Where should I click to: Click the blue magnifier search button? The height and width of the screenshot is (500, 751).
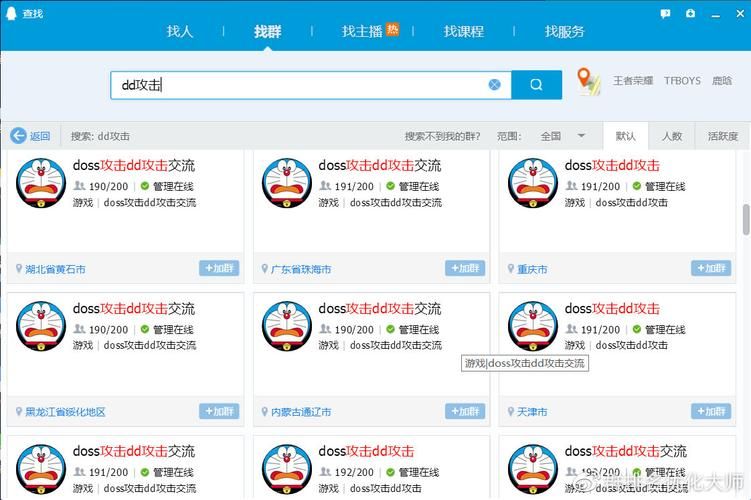pos(536,85)
